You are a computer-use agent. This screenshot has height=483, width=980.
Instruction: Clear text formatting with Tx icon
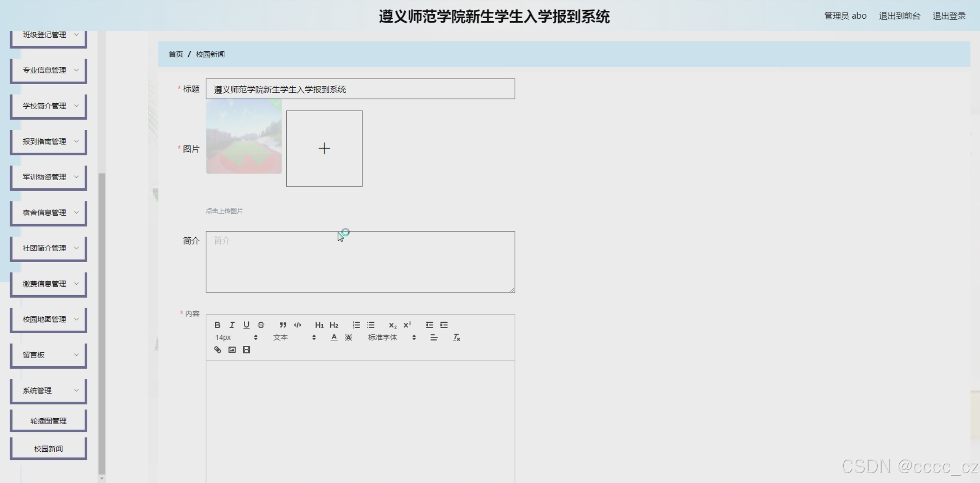pyautogui.click(x=456, y=338)
